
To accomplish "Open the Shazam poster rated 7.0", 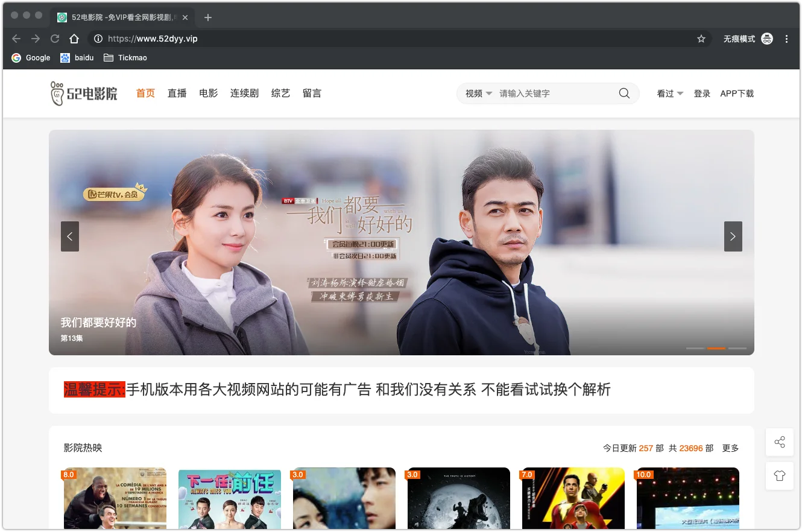I will (x=573, y=498).
